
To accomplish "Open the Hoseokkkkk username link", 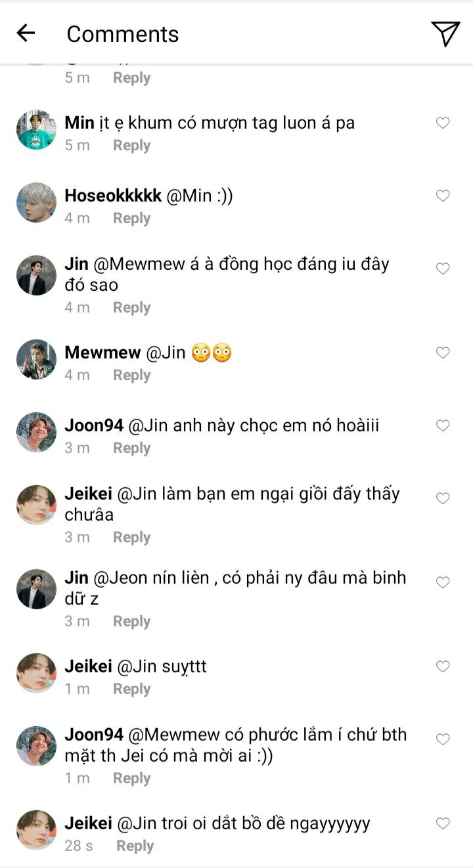I will [x=113, y=196].
